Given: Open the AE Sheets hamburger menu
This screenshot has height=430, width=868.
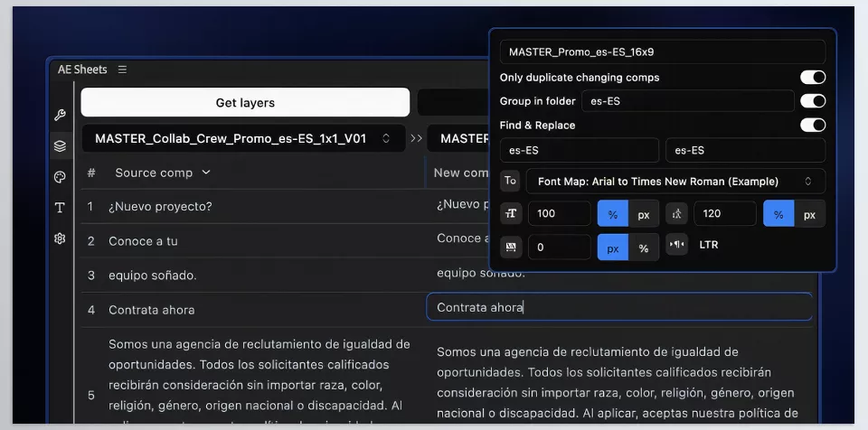Looking at the screenshot, I should point(122,70).
